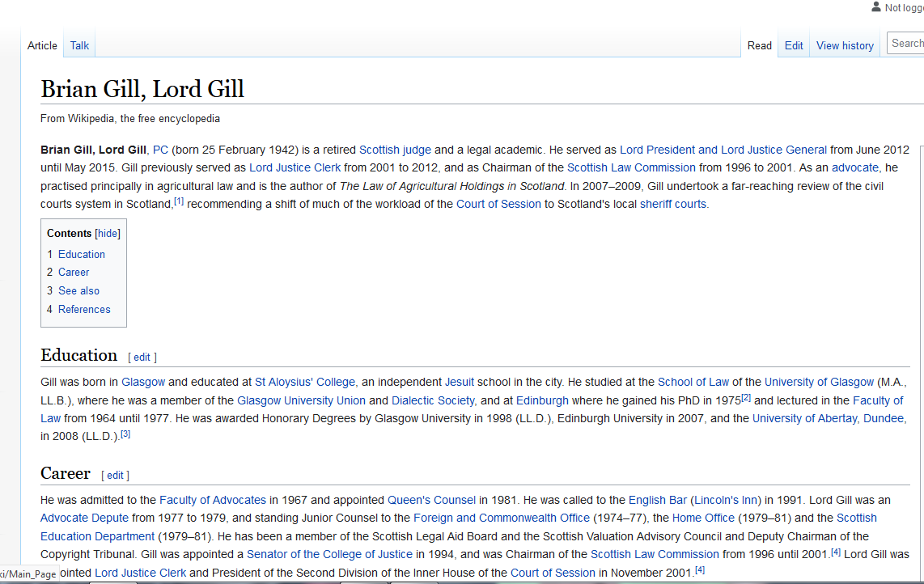
Task: Follow the advocate link
Action: point(855,167)
